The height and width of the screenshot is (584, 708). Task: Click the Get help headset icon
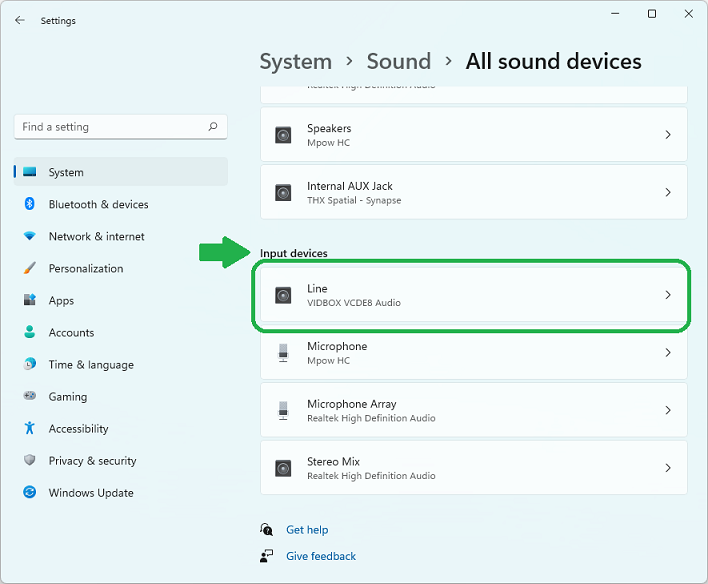[266, 529]
